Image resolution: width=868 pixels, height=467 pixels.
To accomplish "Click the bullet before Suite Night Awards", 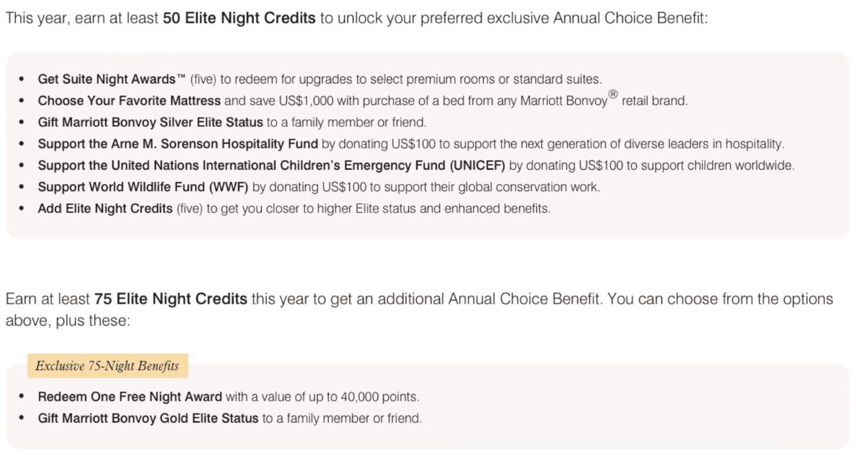I will tap(21, 79).
